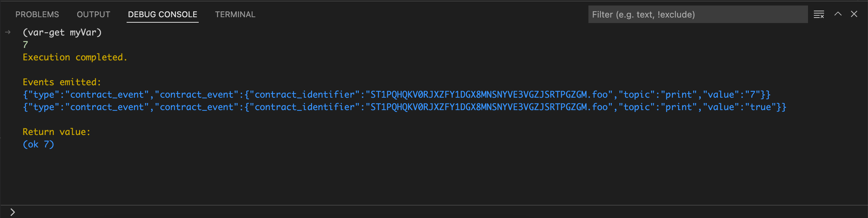Select the (var-get myVar) expression line
Viewport: 868px width, 218px height.
click(62, 32)
